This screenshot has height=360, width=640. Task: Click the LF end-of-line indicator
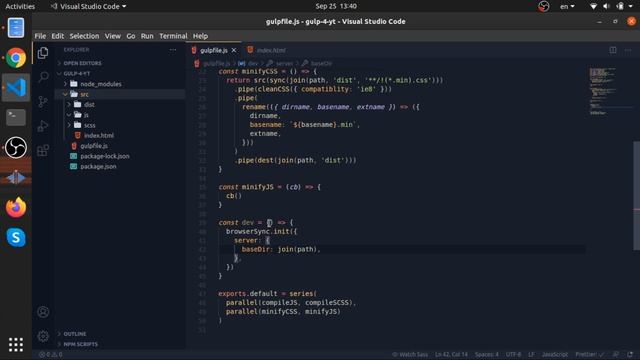coord(531,355)
